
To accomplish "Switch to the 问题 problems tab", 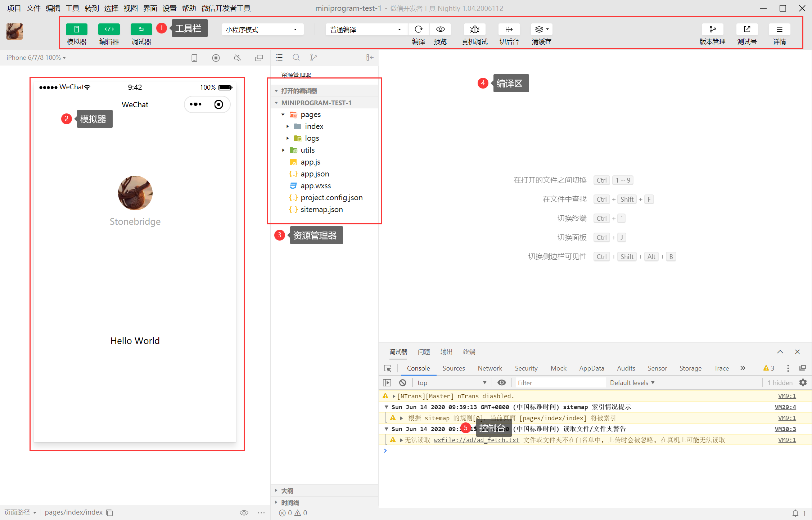I will click(x=424, y=352).
